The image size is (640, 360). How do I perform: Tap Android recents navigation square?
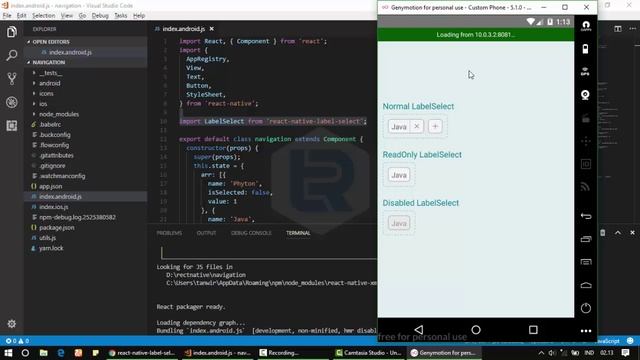click(x=533, y=329)
